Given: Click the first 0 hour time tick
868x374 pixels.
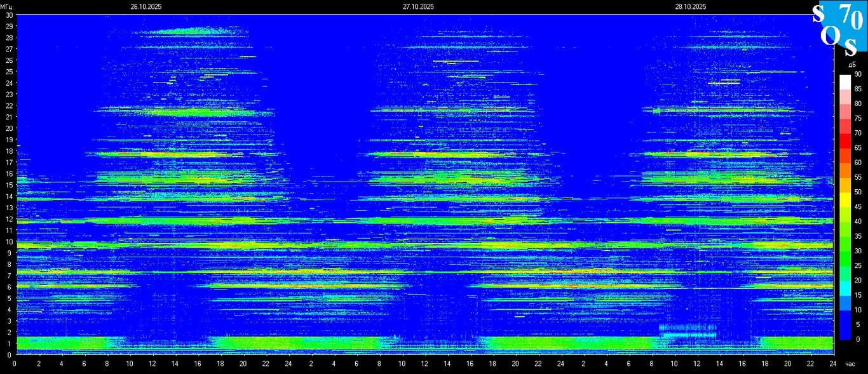Looking at the screenshot, I should point(16,363).
